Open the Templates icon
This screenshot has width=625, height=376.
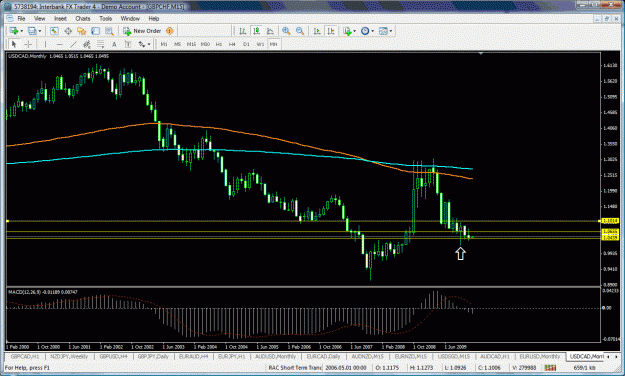click(x=383, y=31)
